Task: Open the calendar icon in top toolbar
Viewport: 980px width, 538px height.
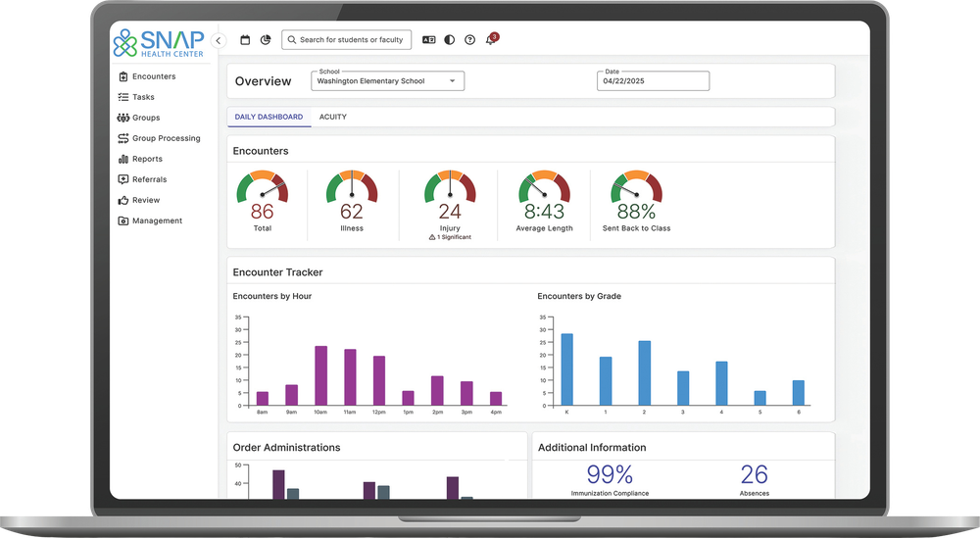Action: click(245, 40)
